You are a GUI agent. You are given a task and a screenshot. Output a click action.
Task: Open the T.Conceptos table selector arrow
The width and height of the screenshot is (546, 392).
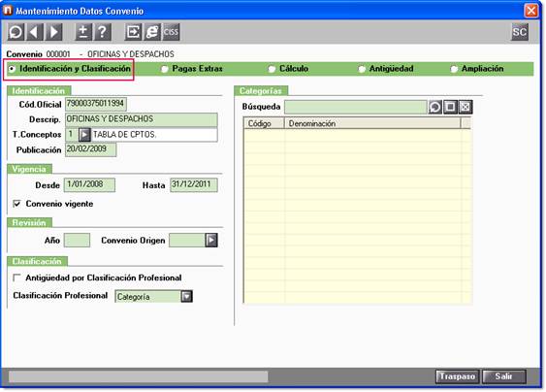click(84, 135)
